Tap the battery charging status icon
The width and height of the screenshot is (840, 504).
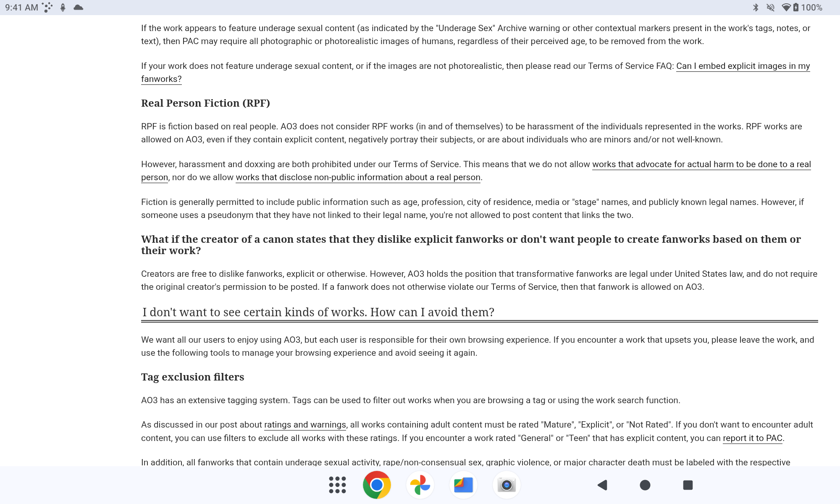795,8
